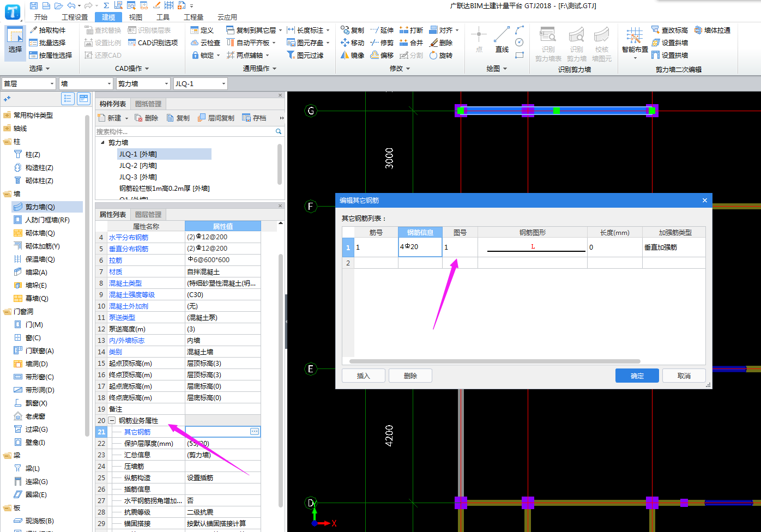Select JLQ-3 [外墙] in component list
The height and width of the screenshot is (532, 761).
pos(138,177)
